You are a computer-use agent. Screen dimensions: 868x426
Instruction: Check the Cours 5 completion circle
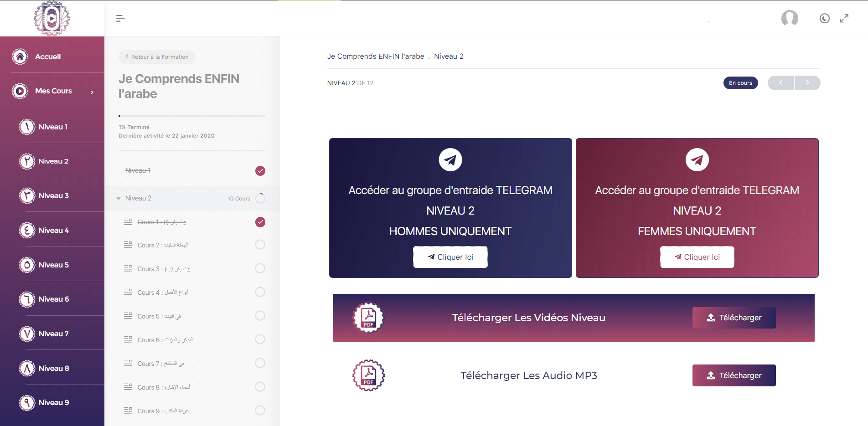click(x=260, y=316)
